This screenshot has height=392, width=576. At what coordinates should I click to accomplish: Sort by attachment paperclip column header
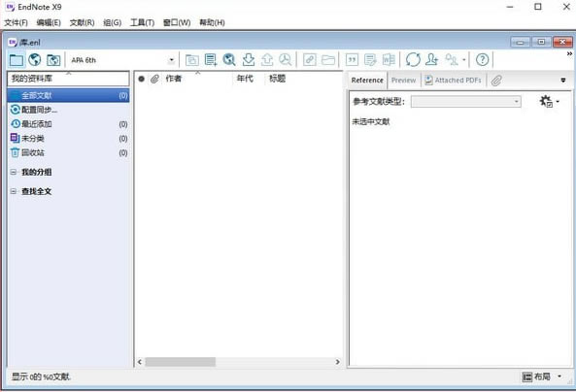pyautogui.click(x=154, y=79)
